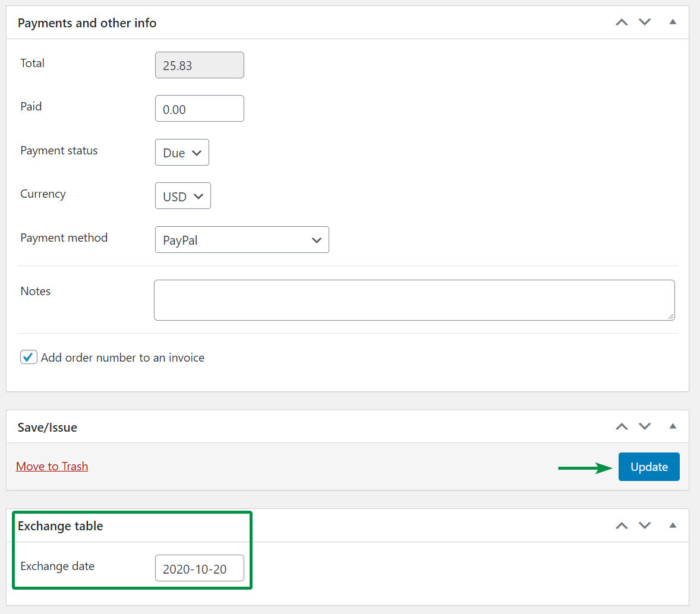Move the Payments panel up using its arrow icon

coord(622,22)
